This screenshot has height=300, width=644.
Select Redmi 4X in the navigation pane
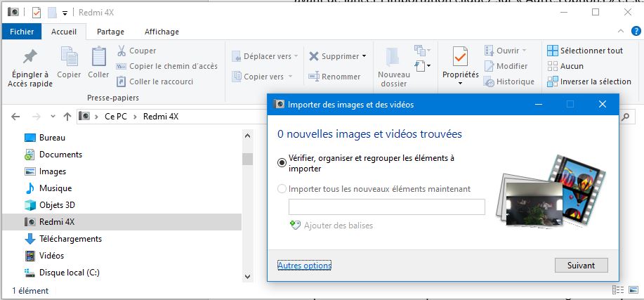click(122, 222)
